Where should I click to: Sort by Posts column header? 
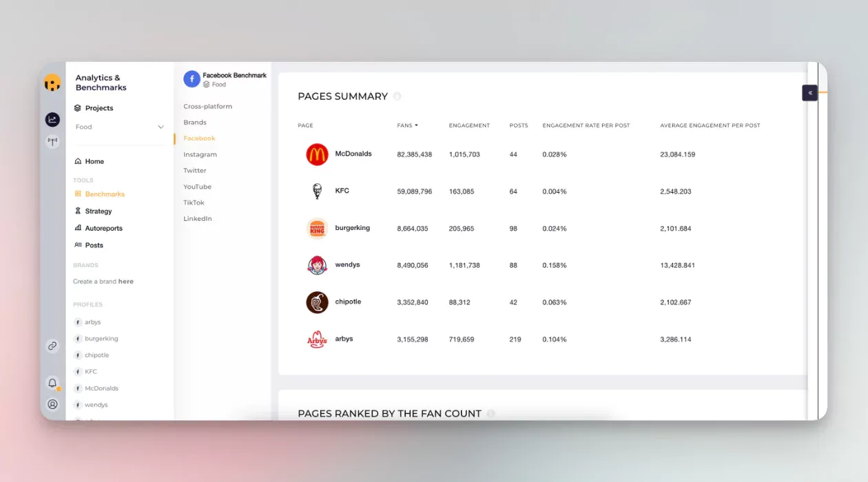tap(519, 125)
